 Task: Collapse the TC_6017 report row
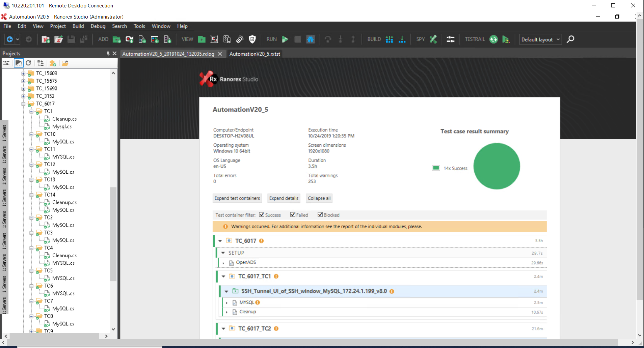[x=220, y=241]
